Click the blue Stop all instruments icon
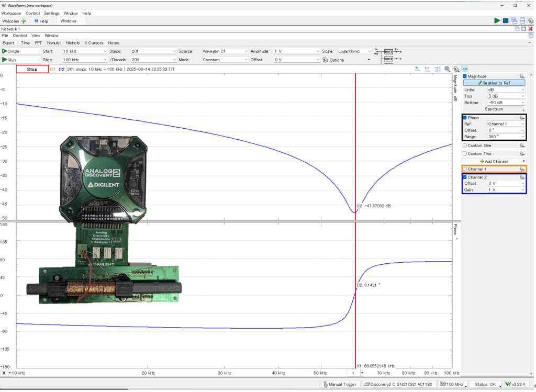Screen dimensions: 536x392 (506, 21)
